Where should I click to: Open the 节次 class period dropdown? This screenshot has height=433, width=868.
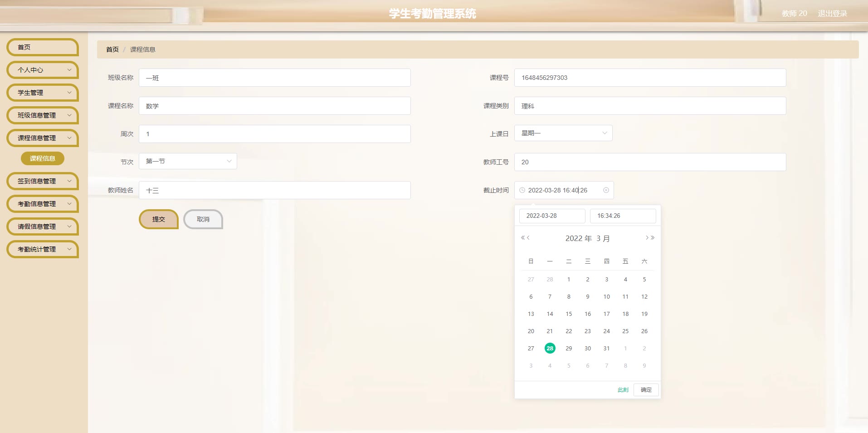[x=188, y=161]
